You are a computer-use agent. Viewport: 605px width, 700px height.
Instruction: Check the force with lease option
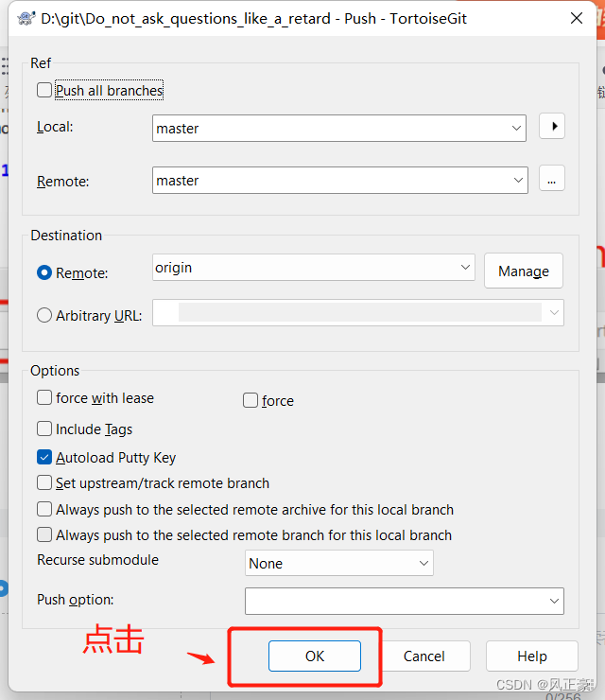(44, 397)
